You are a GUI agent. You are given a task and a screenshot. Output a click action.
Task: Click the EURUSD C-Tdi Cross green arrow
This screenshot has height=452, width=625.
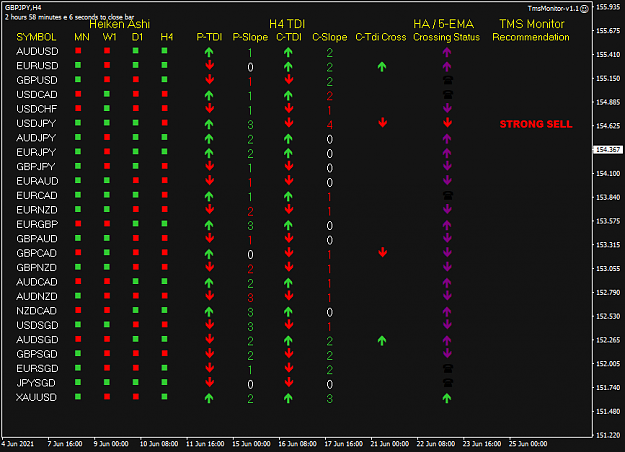click(382, 67)
